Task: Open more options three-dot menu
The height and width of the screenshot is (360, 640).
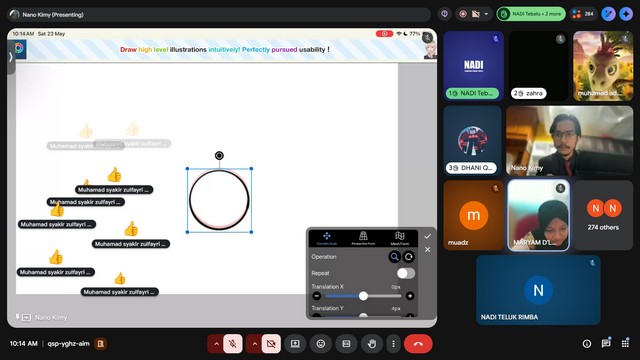Action: pos(393,344)
